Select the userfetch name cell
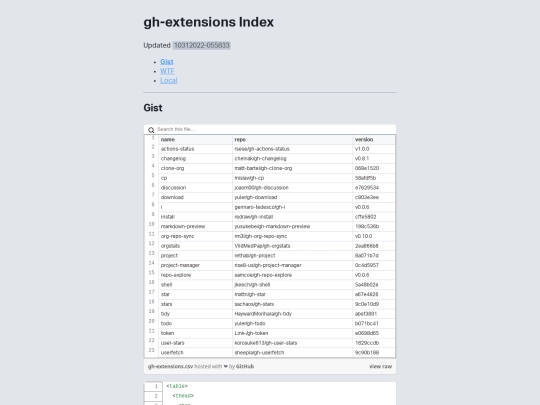 [x=195, y=353]
